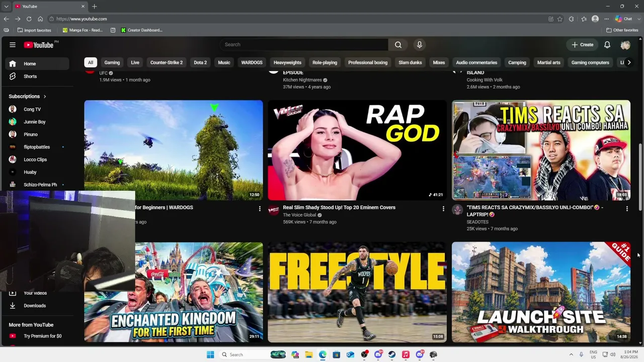Open the Windows Start menu
Viewport: 644px width, 362px height.
pyautogui.click(x=210, y=354)
